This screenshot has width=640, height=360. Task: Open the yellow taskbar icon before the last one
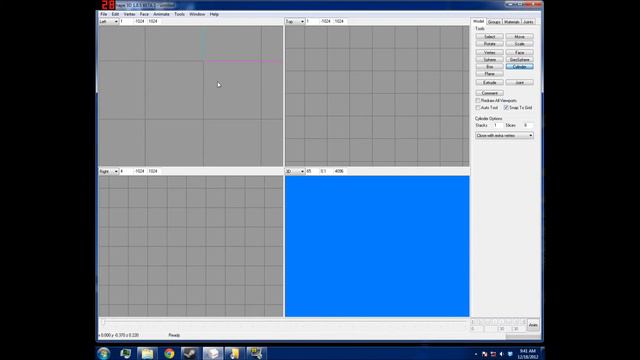[x=234, y=353]
